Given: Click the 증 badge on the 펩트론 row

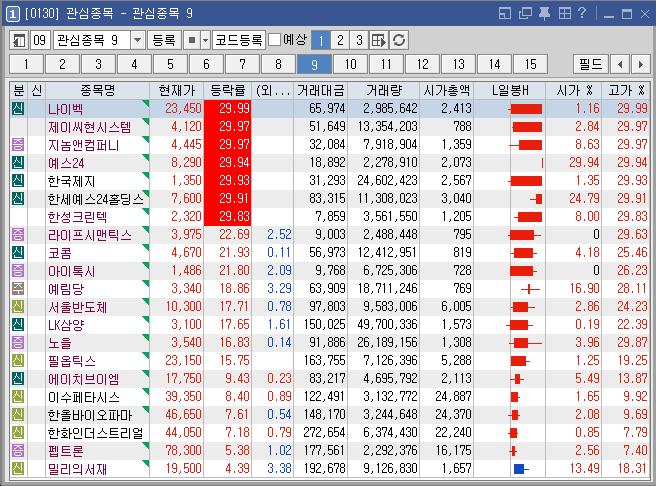Looking at the screenshot, I should (18, 450).
